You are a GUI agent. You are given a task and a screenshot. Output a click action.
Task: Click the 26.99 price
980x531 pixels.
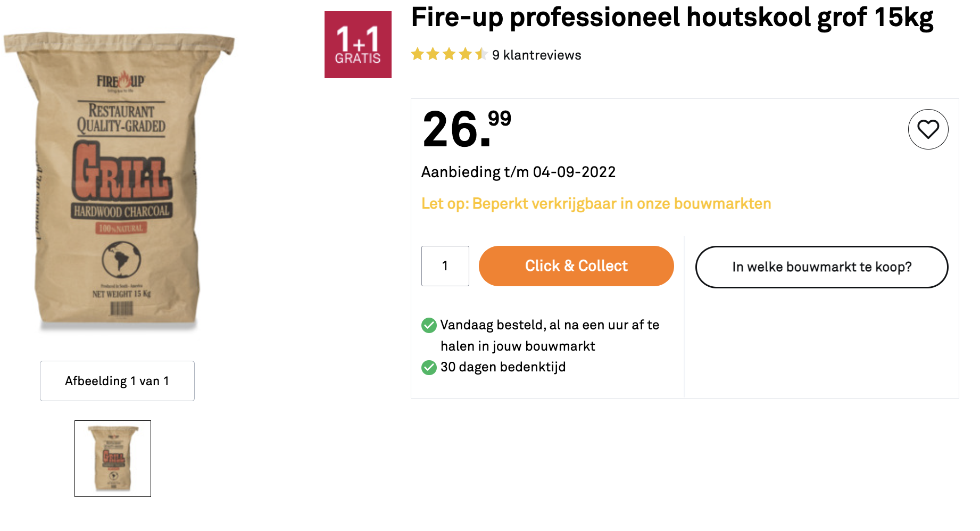pos(467,129)
